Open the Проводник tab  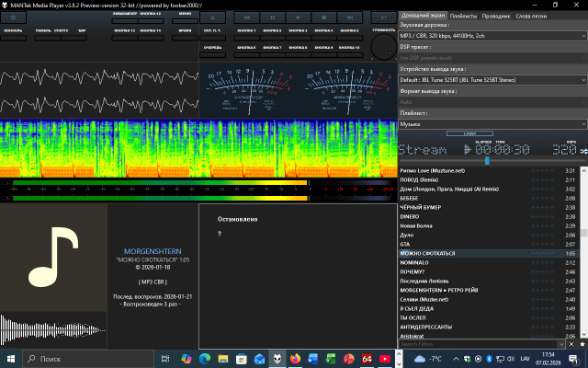(x=496, y=16)
